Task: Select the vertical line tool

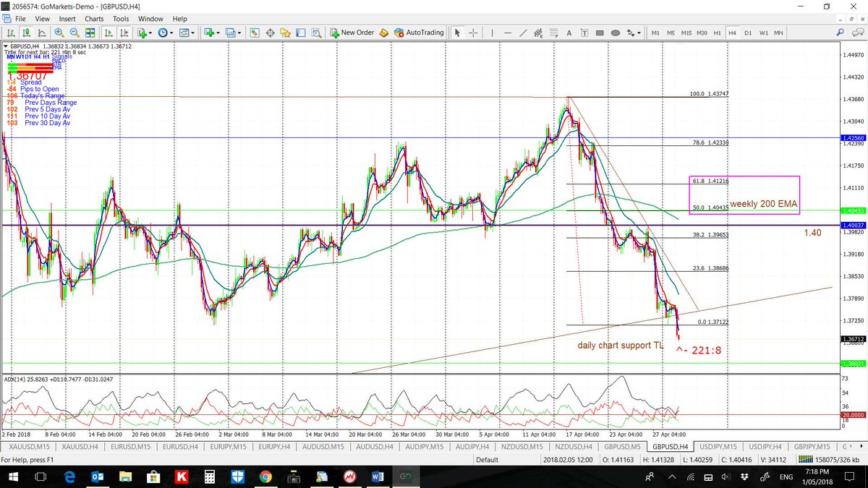Action: pos(492,33)
